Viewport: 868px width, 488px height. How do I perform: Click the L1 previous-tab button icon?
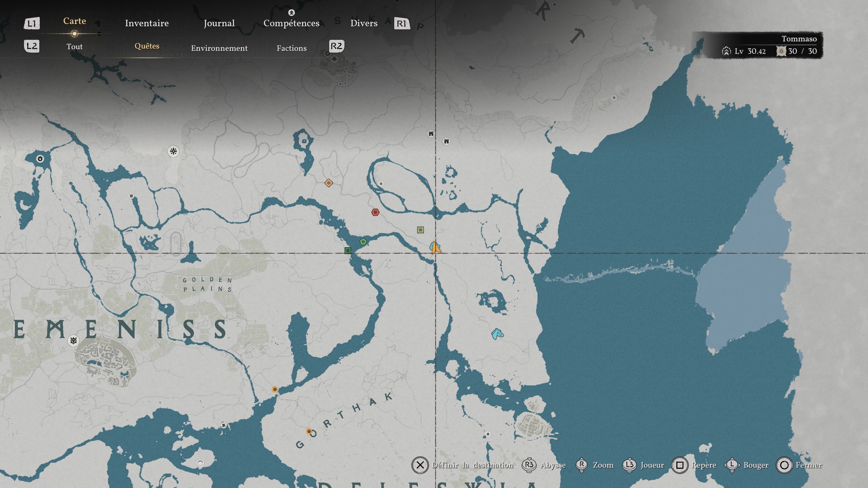point(32,23)
